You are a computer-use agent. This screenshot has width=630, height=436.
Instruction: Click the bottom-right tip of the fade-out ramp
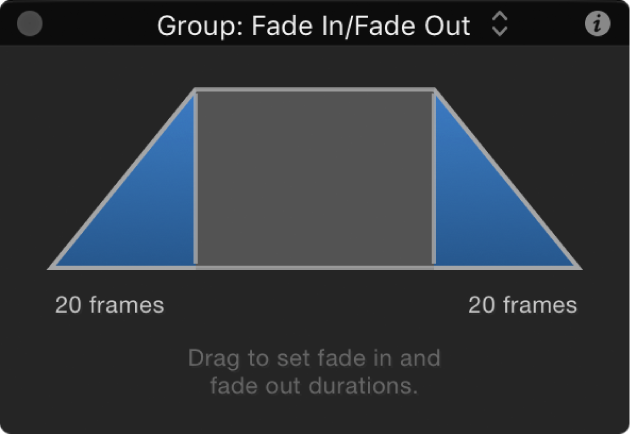click(x=577, y=267)
